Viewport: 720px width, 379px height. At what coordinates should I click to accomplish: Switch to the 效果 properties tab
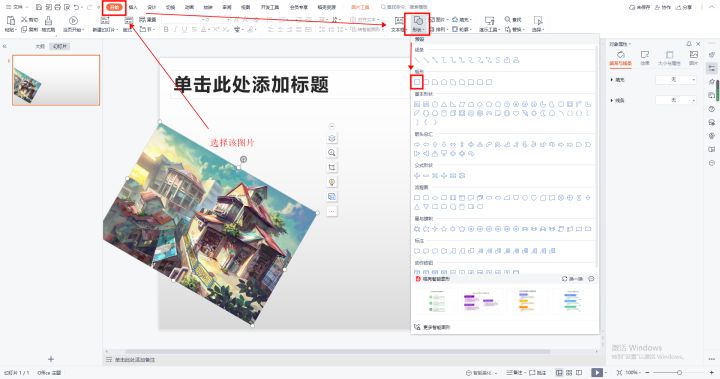[x=645, y=58]
